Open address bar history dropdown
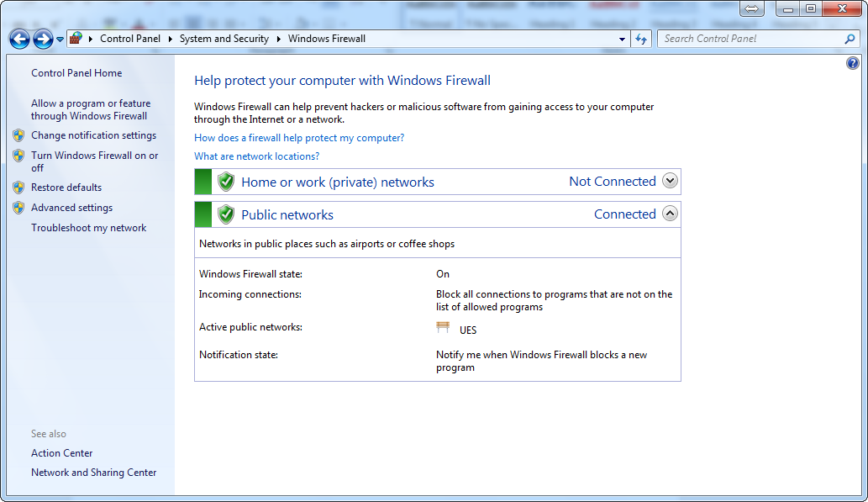Screen dimensions: 868x502 click(622, 39)
